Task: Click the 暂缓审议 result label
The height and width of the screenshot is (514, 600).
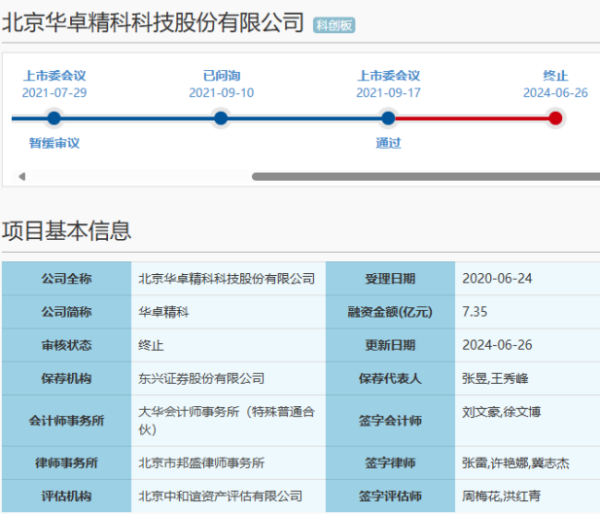Action: 54,143
